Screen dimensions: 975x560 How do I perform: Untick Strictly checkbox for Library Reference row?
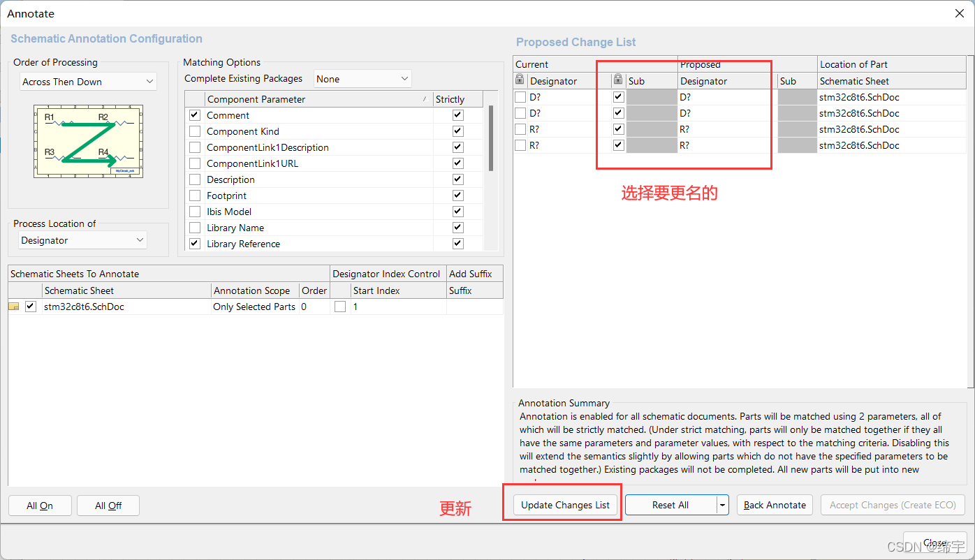click(458, 244)
